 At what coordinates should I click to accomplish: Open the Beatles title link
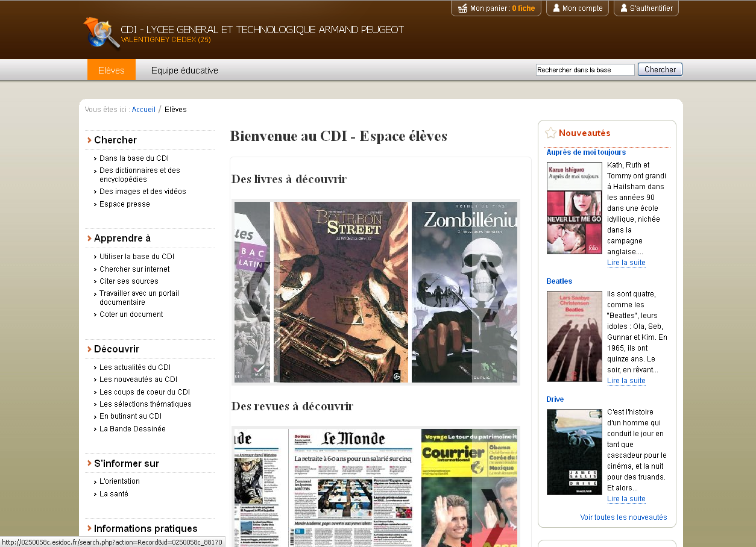point(559,281)
